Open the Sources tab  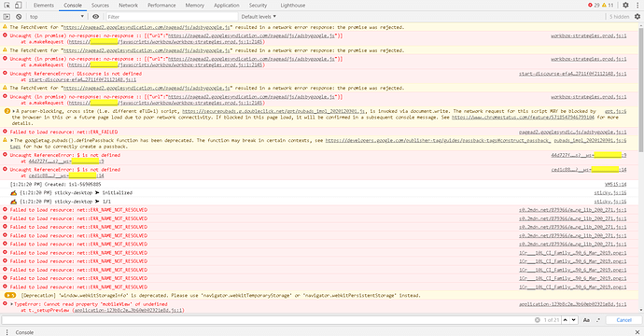(x=100, y=6)
